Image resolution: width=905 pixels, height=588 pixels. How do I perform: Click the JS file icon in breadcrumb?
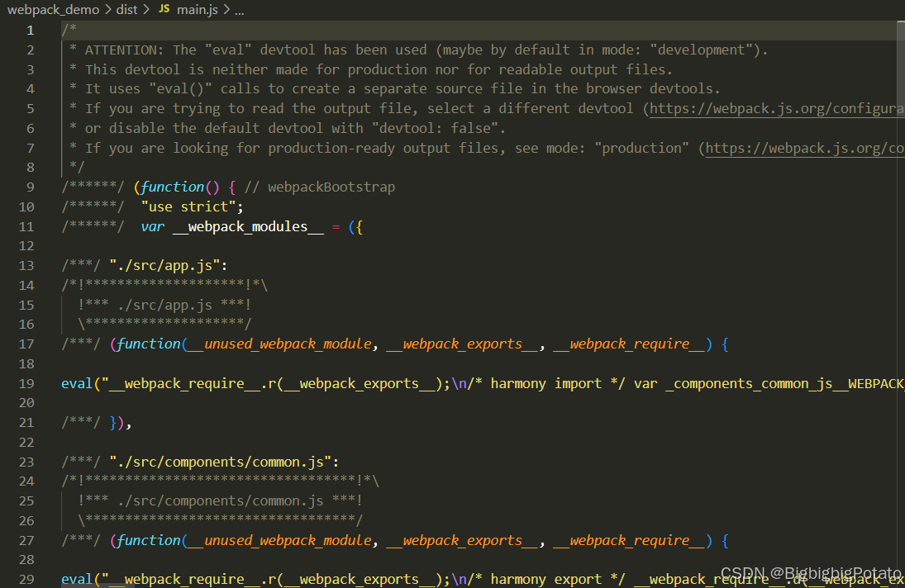[164, 9]
